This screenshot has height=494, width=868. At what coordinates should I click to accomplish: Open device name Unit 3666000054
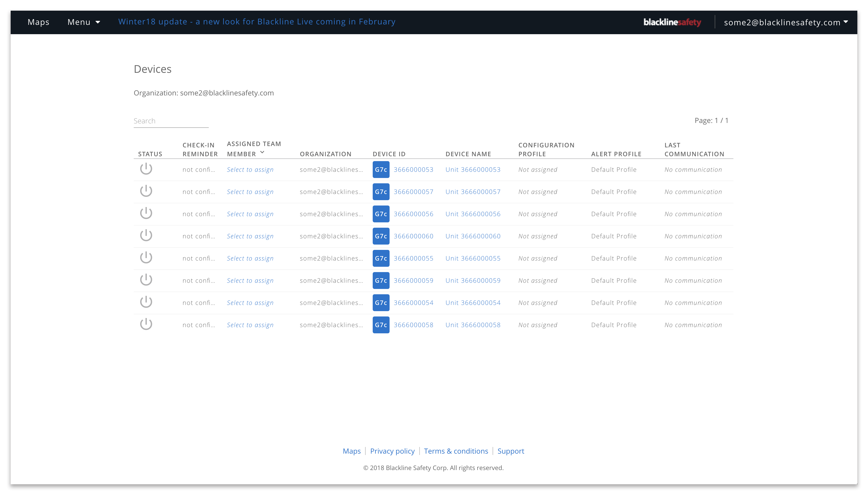click(x=473, y=303)
